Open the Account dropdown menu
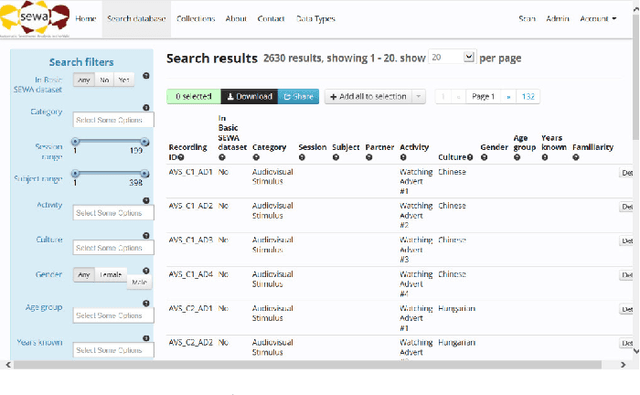 pyautogui.click(x=598, y=19)
